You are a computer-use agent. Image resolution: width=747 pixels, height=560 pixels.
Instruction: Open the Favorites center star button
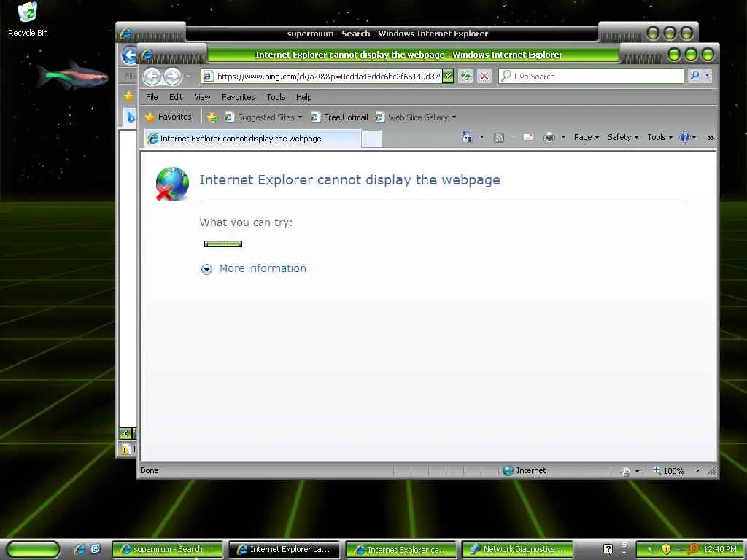coord(169,117)
